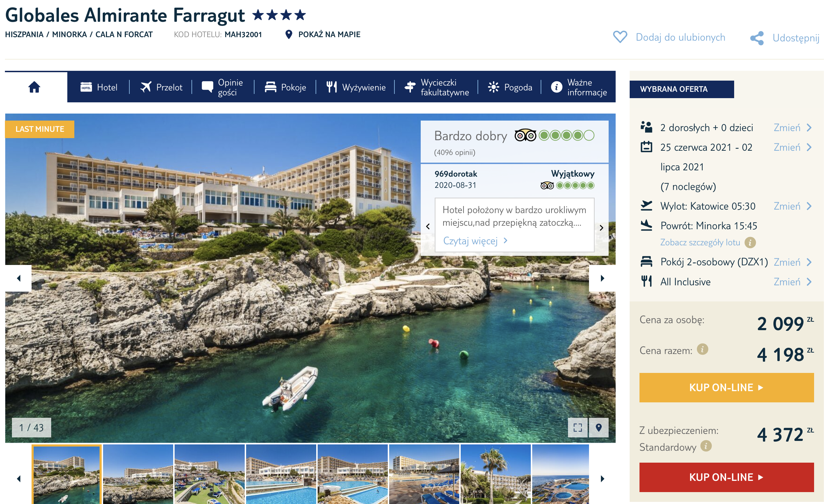Advance thumbnail strip to the right
826x504 pixels.
pyautogui.click(x=602, y=479)
